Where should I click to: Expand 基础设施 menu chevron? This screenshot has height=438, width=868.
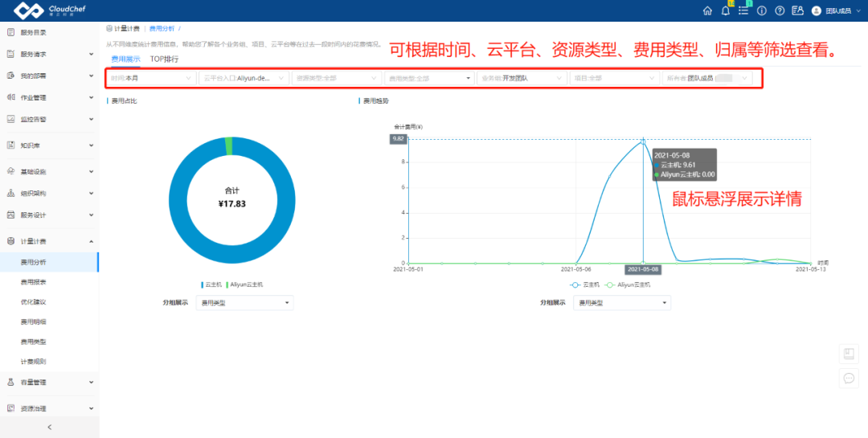tap(92, 172)
